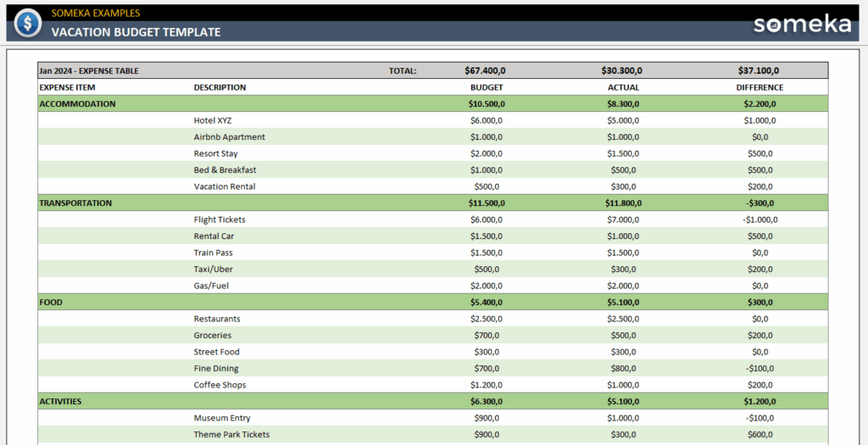This screenshot has width=868, height=445.
Task: Click the DIFFERENCE column header
Action: (759, 87)
